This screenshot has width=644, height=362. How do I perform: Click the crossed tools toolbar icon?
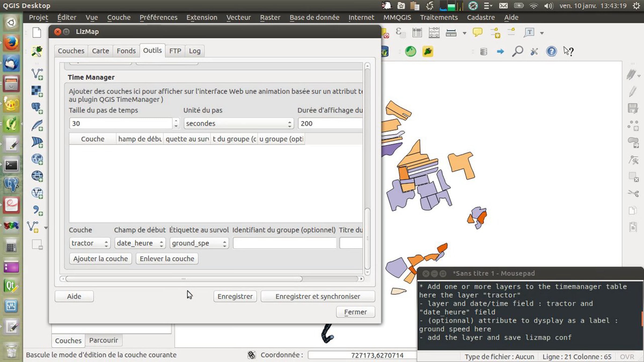[534, 51]
